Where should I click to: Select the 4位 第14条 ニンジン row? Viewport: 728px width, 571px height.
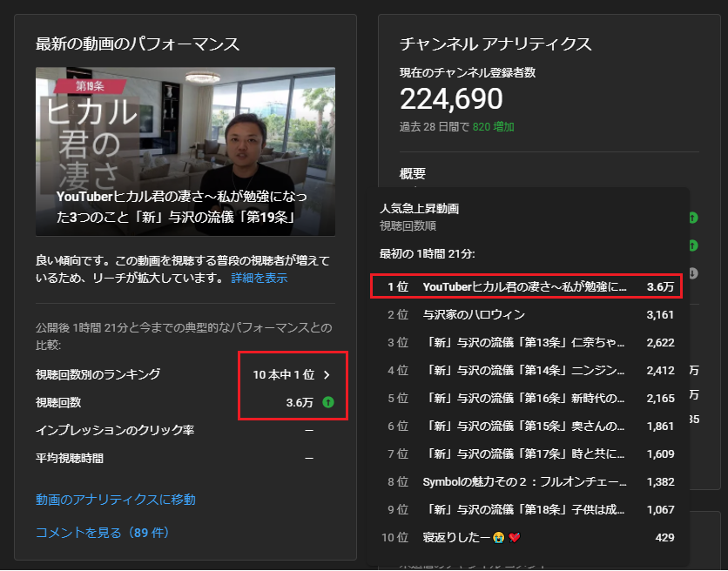coord(526,371)
